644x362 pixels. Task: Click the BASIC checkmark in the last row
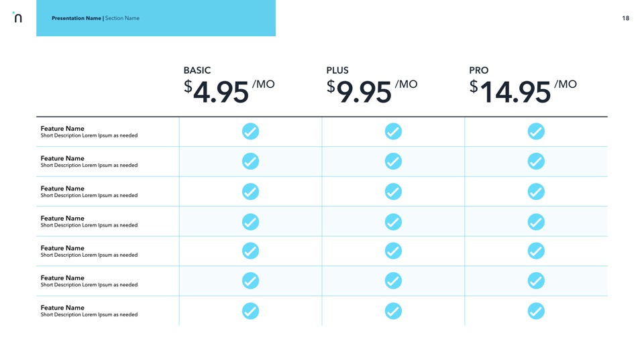point(250,311)
